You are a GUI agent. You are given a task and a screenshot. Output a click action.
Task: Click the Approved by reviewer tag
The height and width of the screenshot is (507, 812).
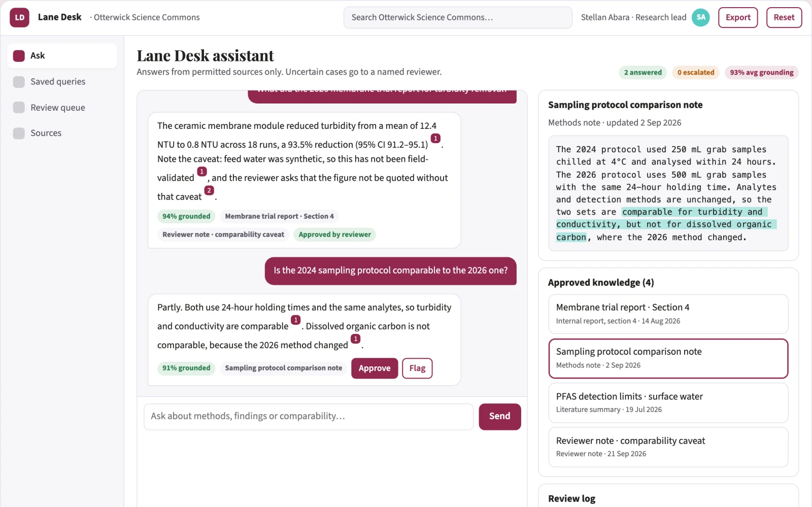(334, 234)
